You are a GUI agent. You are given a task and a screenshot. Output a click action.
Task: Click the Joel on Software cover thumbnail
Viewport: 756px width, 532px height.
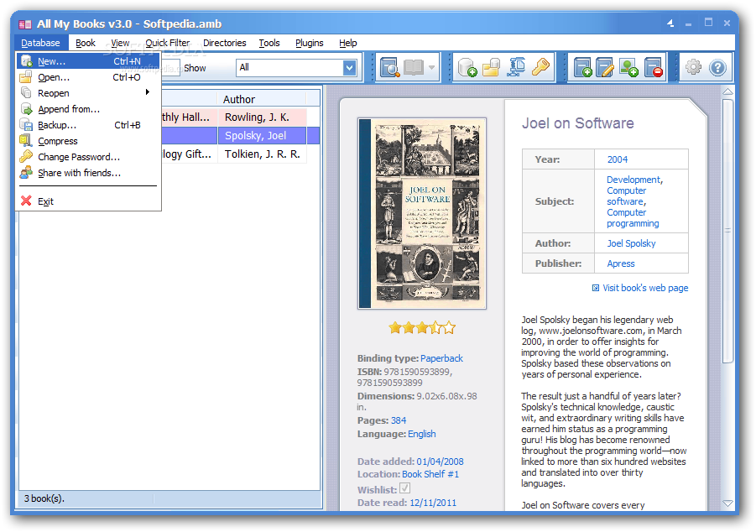coord(422,213)
